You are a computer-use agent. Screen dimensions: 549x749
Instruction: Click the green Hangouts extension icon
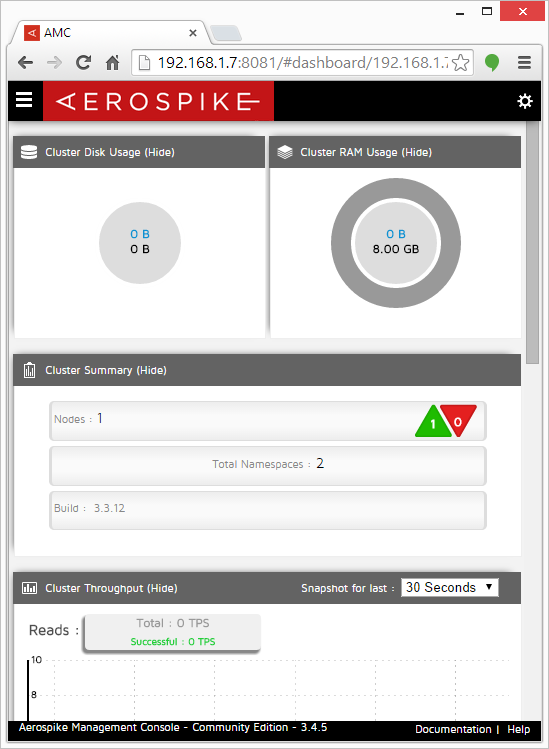(492, 63)
